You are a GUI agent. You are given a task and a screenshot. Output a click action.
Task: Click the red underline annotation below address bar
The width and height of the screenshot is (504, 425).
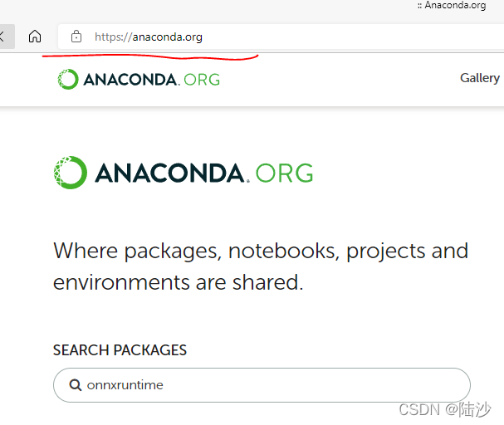[x=150, y=56]
